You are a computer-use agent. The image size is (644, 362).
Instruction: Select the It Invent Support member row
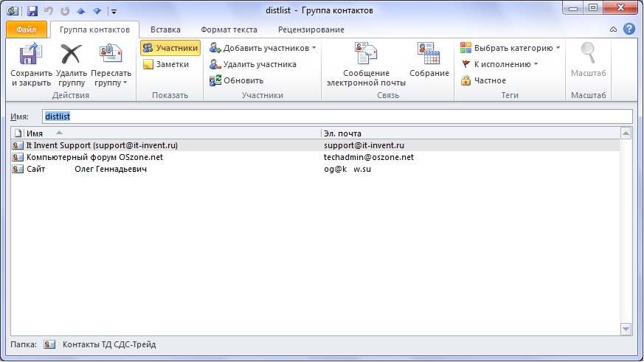[316, 145]
